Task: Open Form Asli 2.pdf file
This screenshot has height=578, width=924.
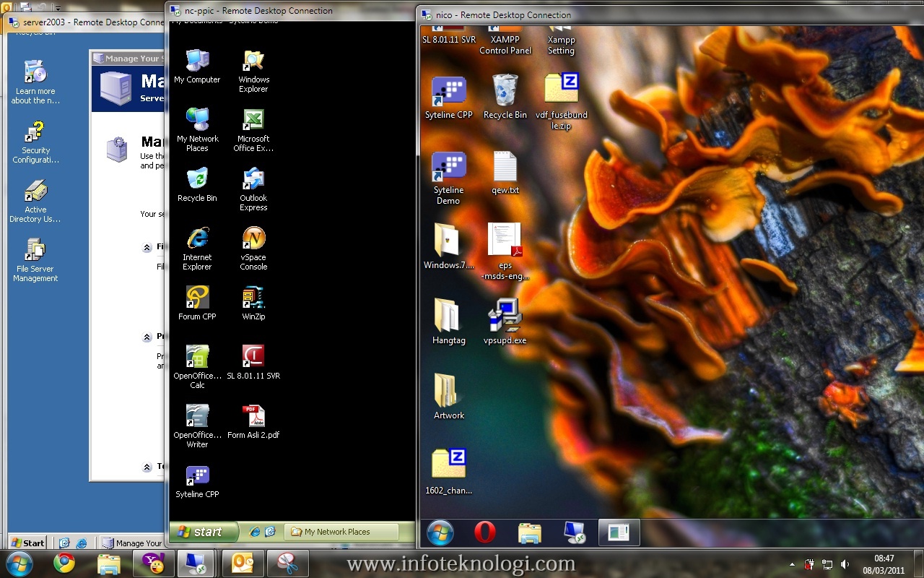Action: pos(253,421)
